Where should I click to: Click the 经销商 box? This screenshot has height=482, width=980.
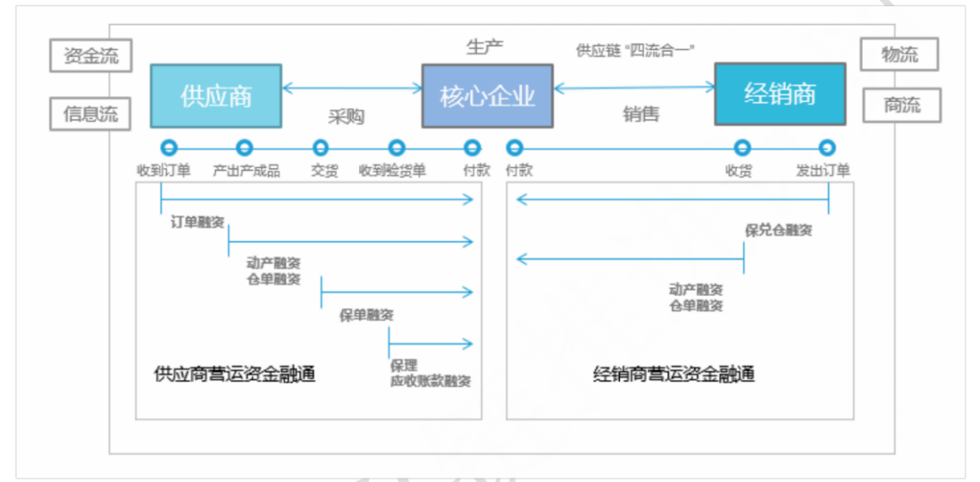(x=779, y=94)
